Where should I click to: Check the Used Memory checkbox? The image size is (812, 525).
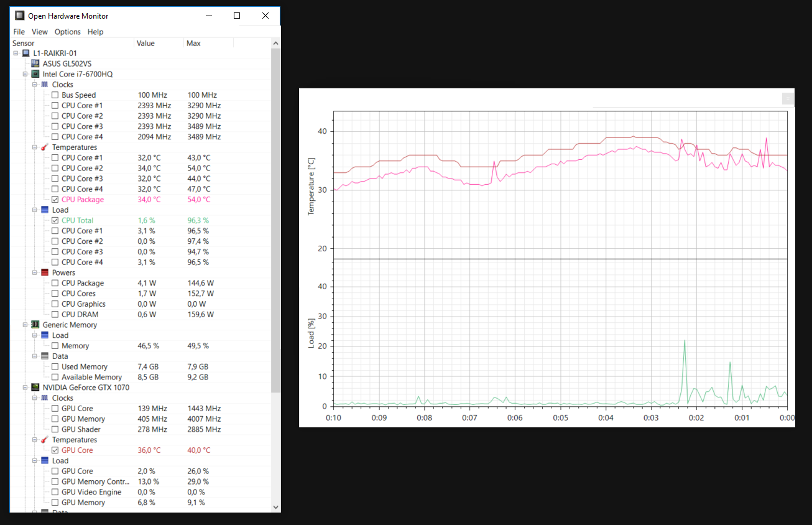[55, 366]
